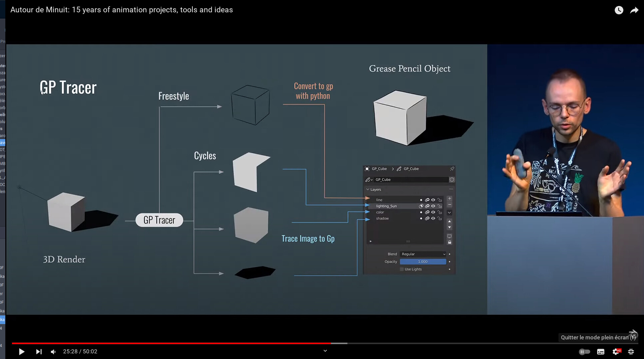
Task: Hide the lighting_Sun layer
Action: [433, 206]
